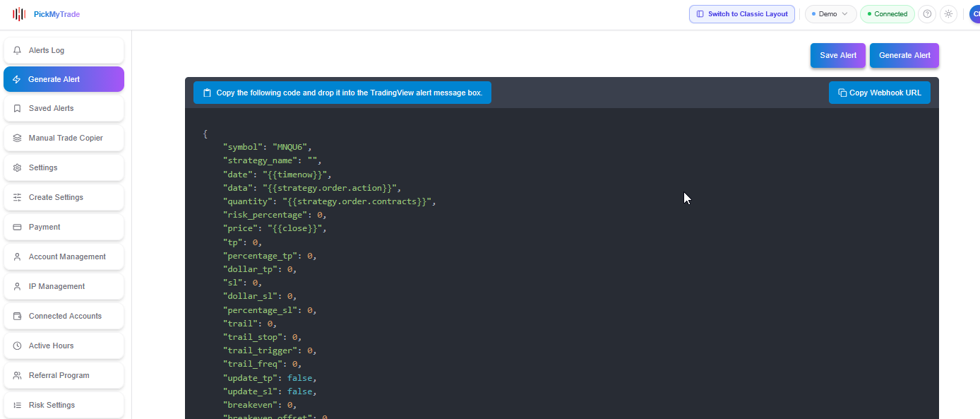Click the "percentage_sl": 0 line
This screenshot has width=980, height=419.
coord(270,310)
